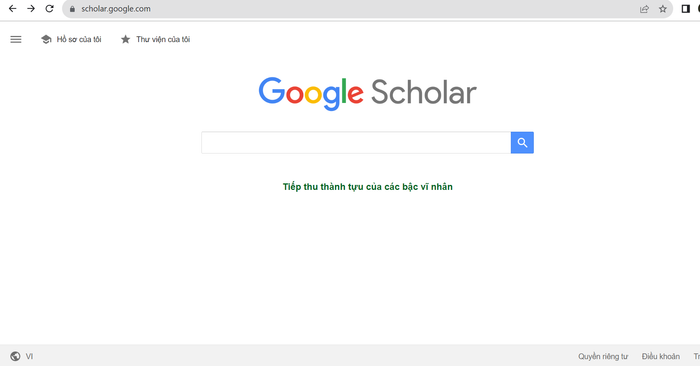Bookmark this tab with the star icon
This screenshot has height=366, width=700.
point(663,9)
